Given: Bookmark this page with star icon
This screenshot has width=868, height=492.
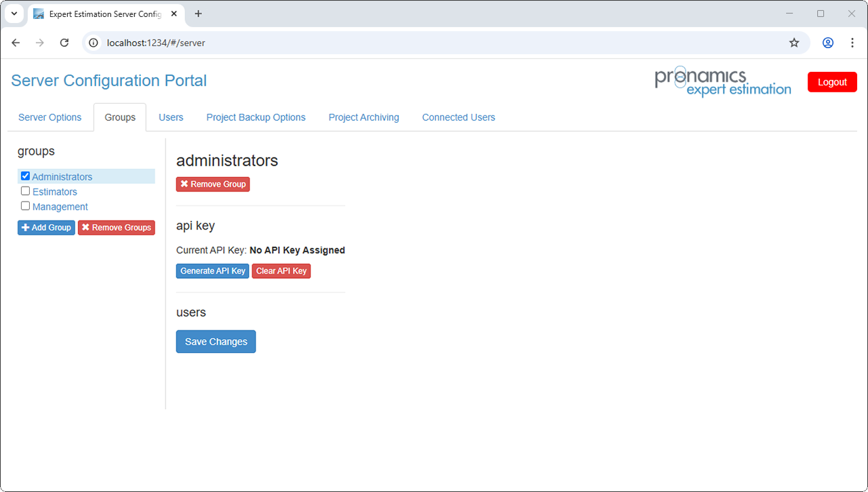Looking at the screenshot, I should click(x=794, y=43).
